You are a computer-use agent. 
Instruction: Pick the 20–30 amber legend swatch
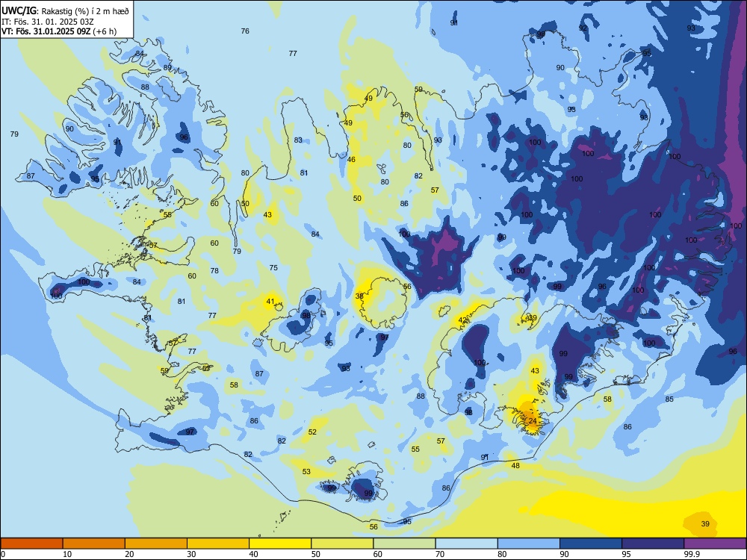(x=156, y=544)
